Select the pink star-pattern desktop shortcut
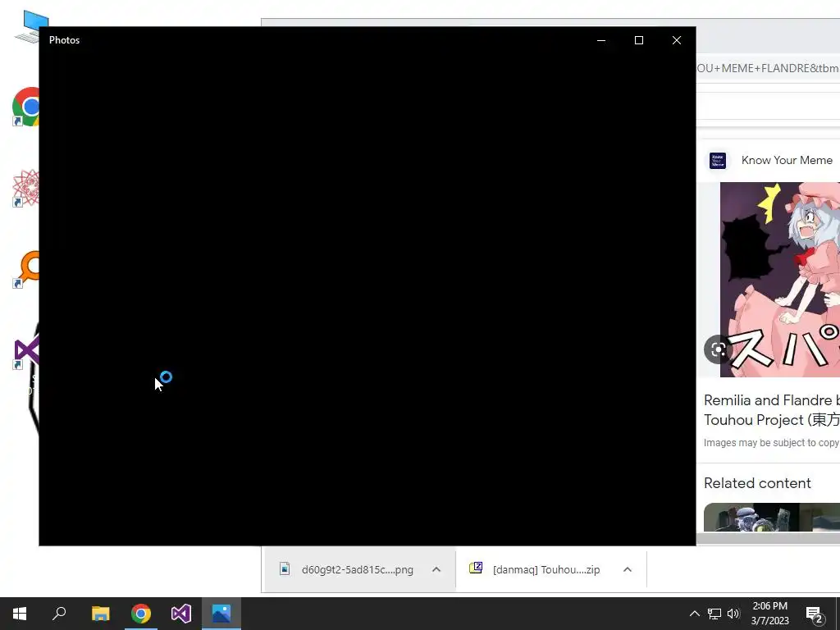Viewport: 840px width, 630px height. tap(25, 188)
